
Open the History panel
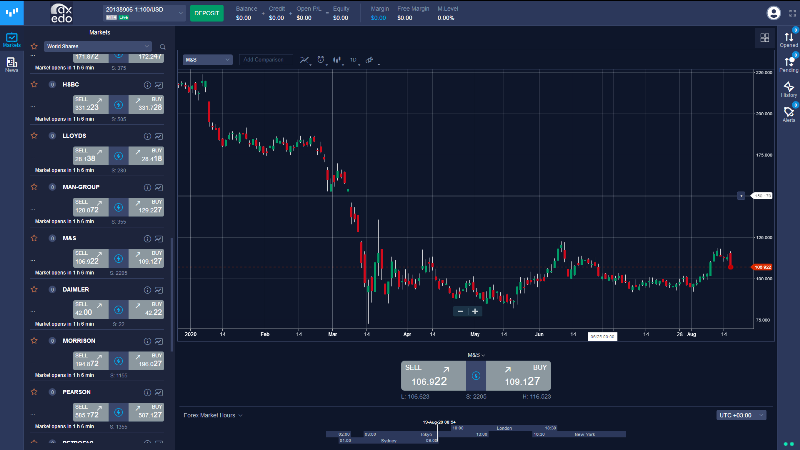click(x=788, y=89)
